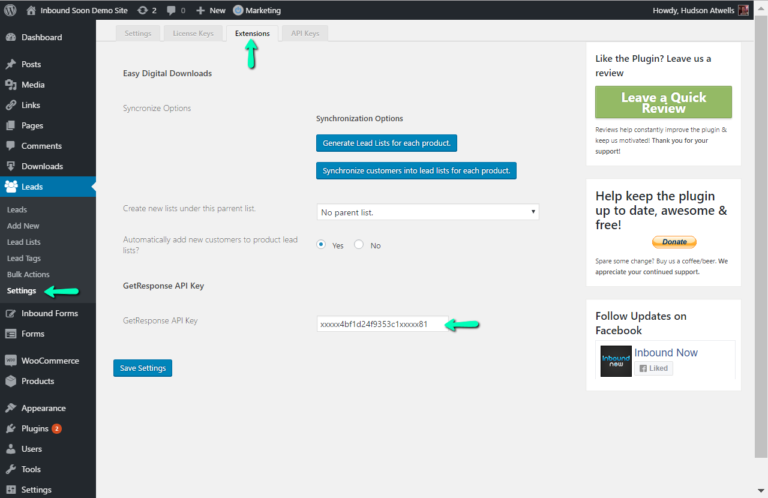Image resolution: width=768 pixels, height=498 pixels.
Task: Click the Pages icon in sidebar
Action: (x=11, y=126)
